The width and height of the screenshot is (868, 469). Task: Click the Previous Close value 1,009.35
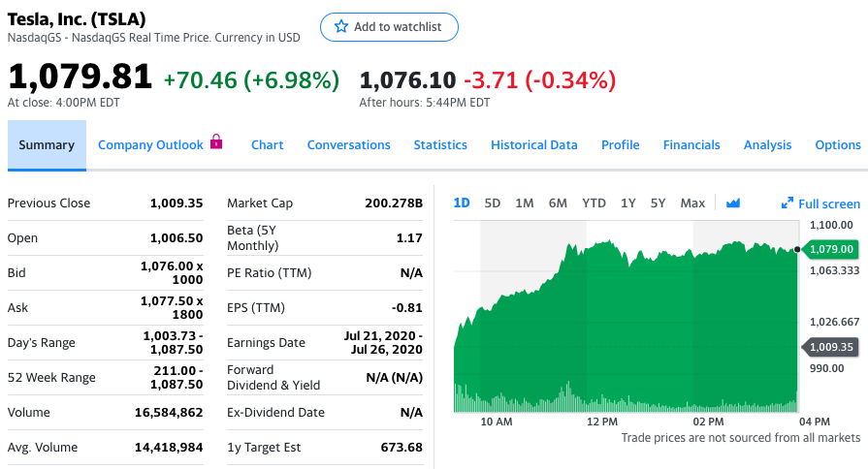(x=177, y=203)
